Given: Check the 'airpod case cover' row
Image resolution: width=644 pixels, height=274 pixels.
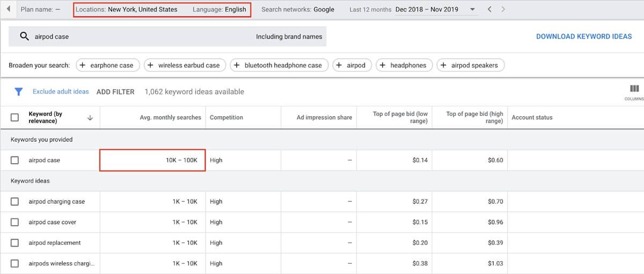Looking at the screenshot, I should tap(15, 222).
